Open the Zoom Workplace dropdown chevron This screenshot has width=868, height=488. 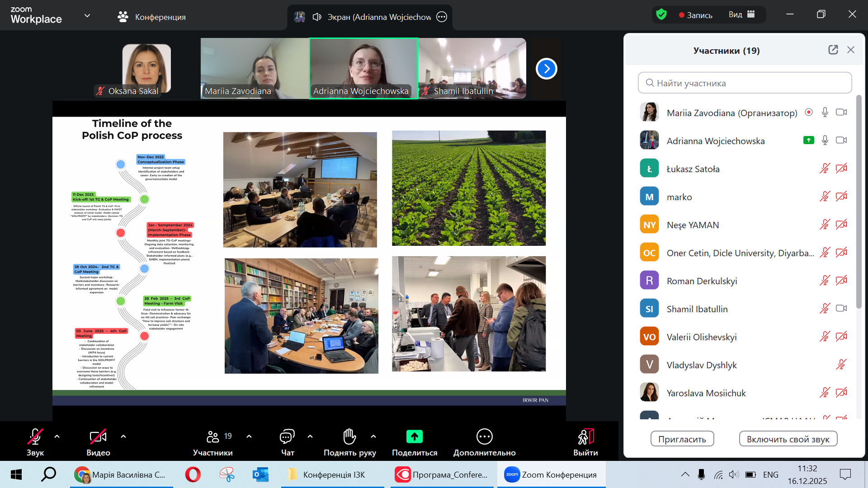[87, 16]
